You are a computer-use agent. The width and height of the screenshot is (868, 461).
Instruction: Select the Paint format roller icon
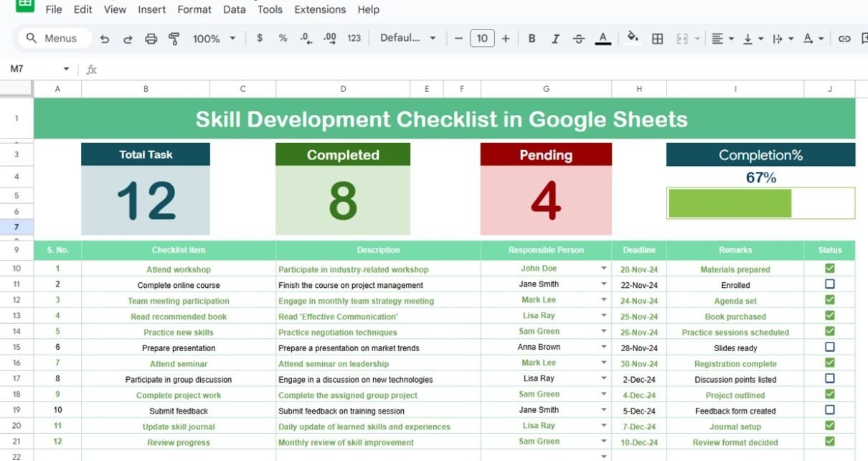(x=174, y=39)
